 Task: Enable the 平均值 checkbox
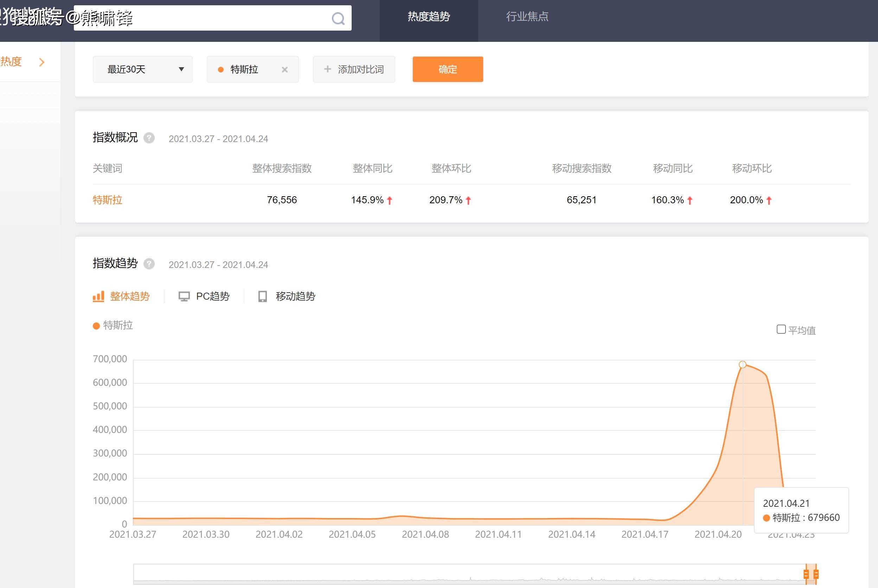[x=781, y=329]
